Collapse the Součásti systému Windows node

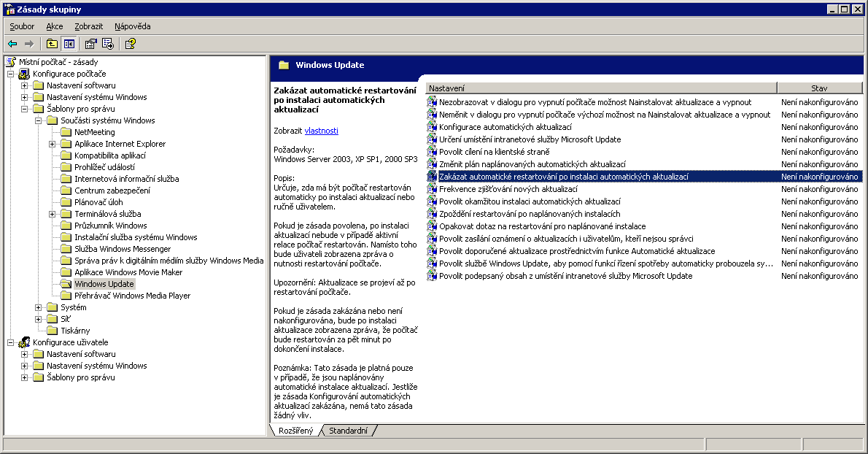pos(38,120)
